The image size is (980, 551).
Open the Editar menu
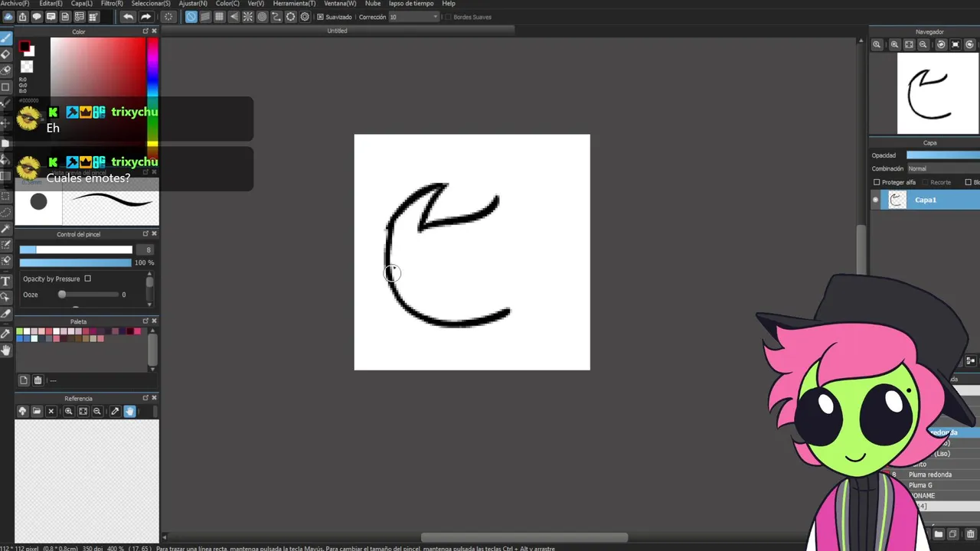coord(51,4)
